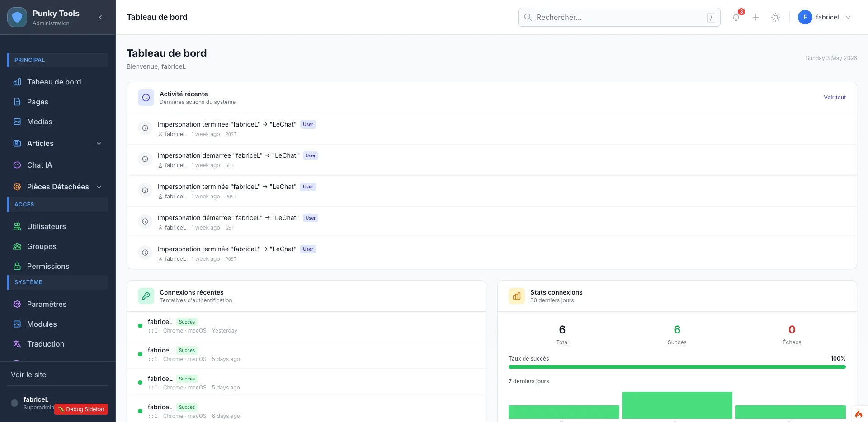
Task: Click the plus create icon
Action: click(756, 17)
